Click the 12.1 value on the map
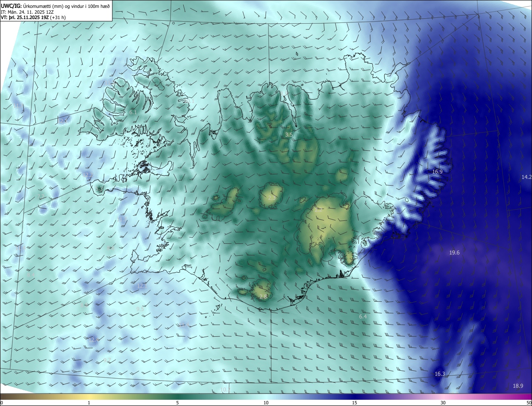 pyautogui.click(x=142, y=286)
